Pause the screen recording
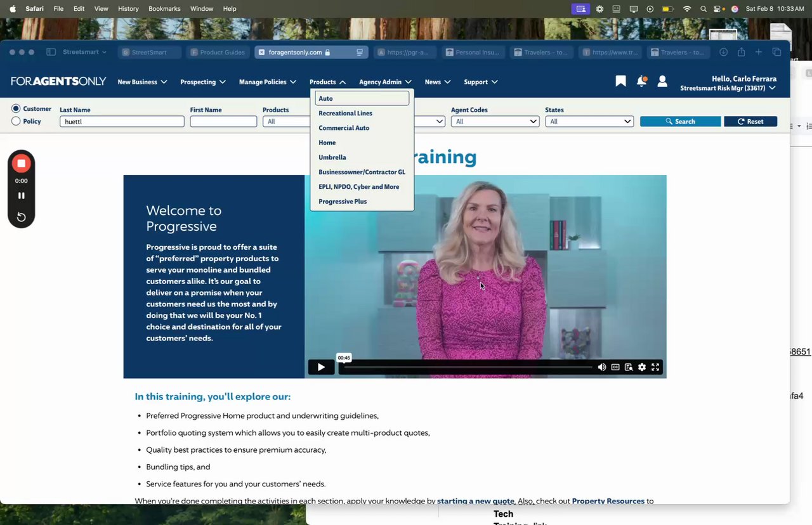Image resolution: width=812 pixels, height=525 pixels. 21,196
